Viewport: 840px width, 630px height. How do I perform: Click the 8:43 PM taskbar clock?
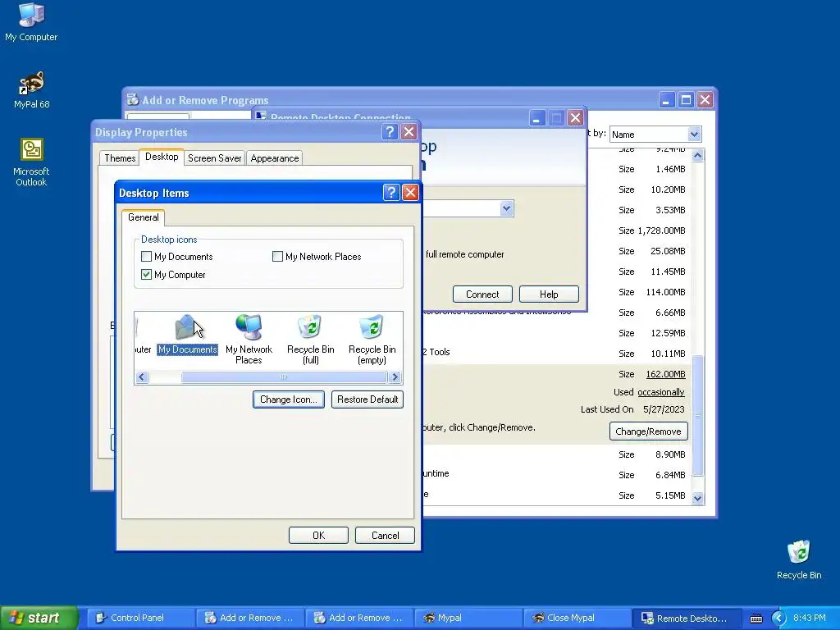(x=809, y=618)
